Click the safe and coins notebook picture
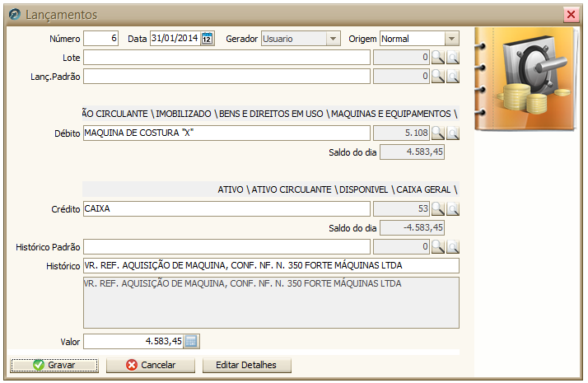The width and height of the screenshot is (588, 383). point(525,79)
